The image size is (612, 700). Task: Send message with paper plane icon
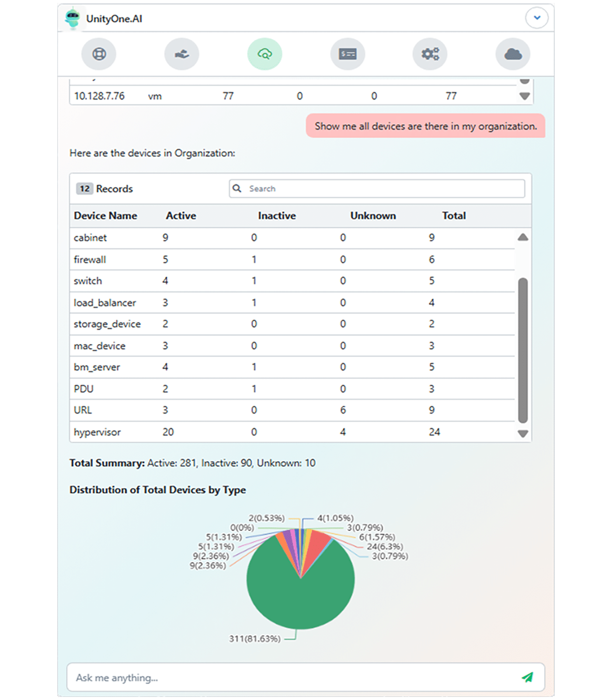coord(527,677)
